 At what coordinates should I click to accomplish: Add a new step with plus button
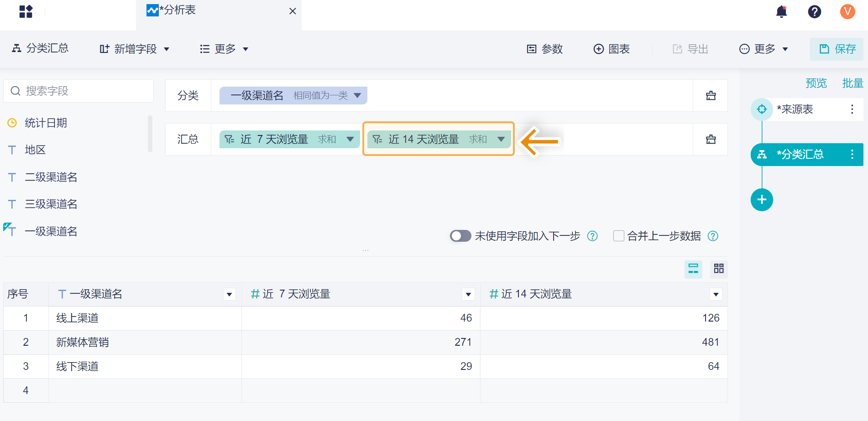(762, 200)
